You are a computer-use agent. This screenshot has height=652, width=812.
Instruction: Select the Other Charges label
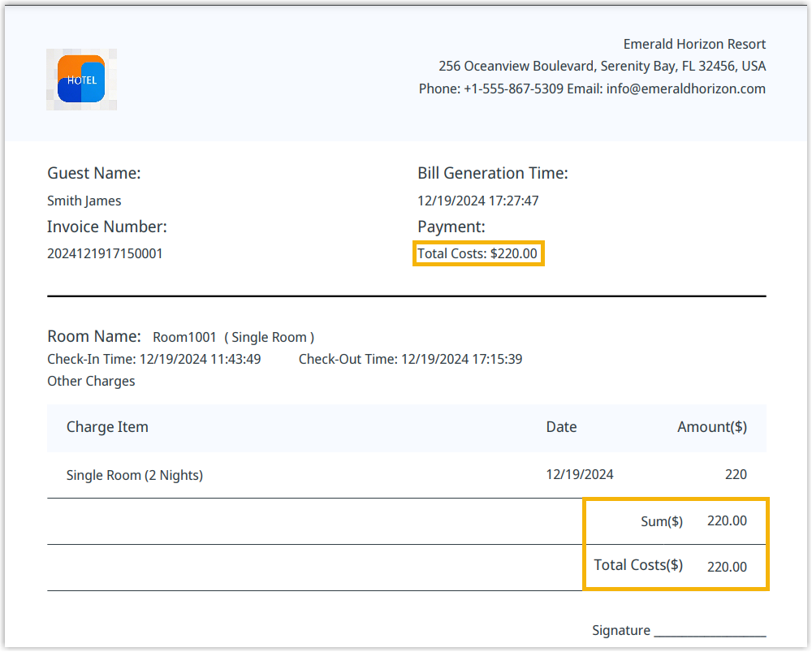pos(91,381)
